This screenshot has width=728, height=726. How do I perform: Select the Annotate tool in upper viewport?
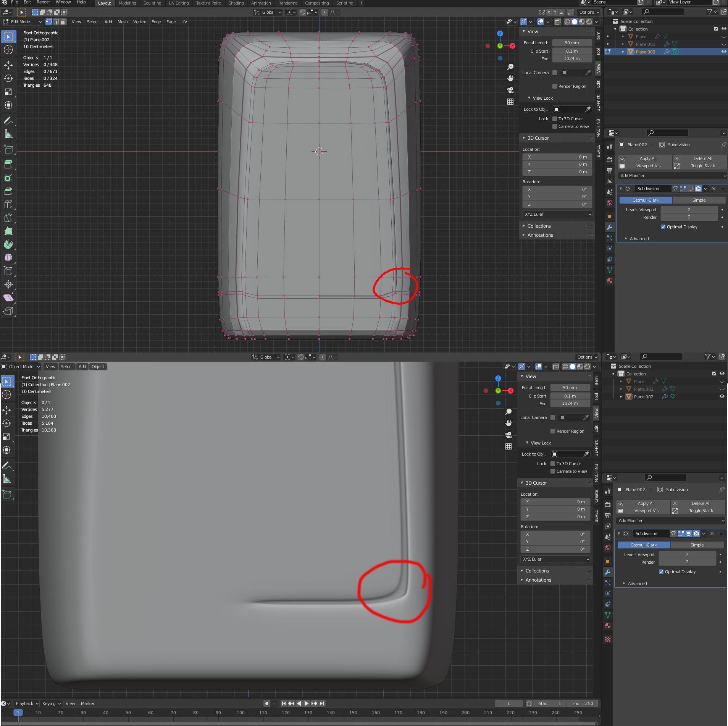pos(8,121)
